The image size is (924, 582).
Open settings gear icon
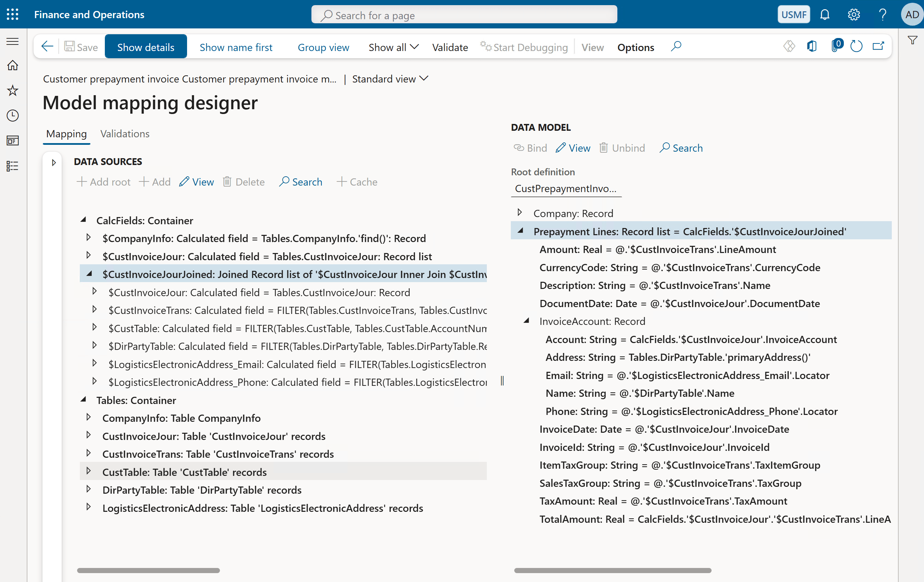click(853, 15)
